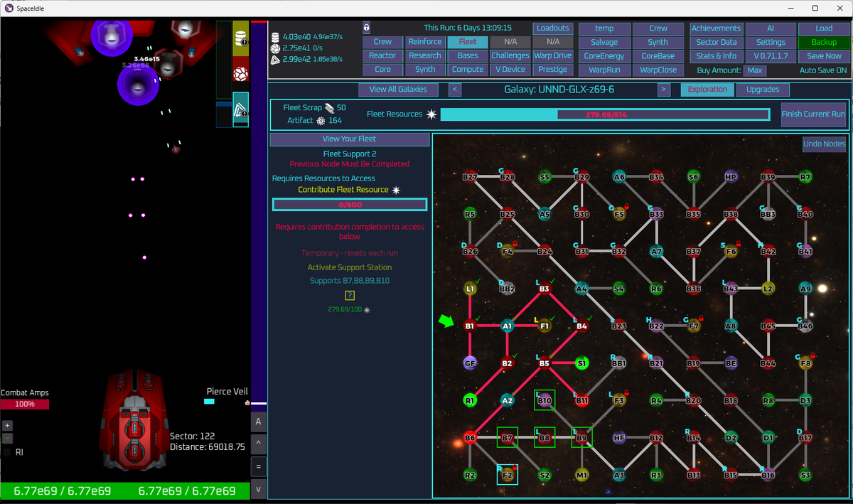
Task: Click the down v button
Action: pos(259,488)
